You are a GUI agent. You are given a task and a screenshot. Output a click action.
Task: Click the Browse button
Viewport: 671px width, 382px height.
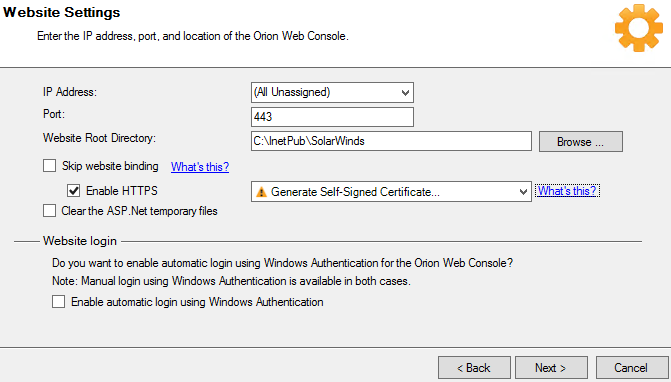[581, 142]
